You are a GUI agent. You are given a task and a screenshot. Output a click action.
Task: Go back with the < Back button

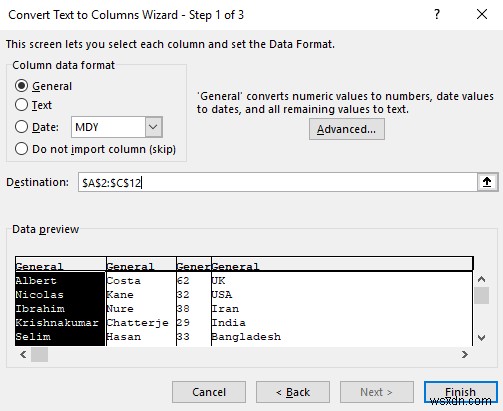click(293, 392)
